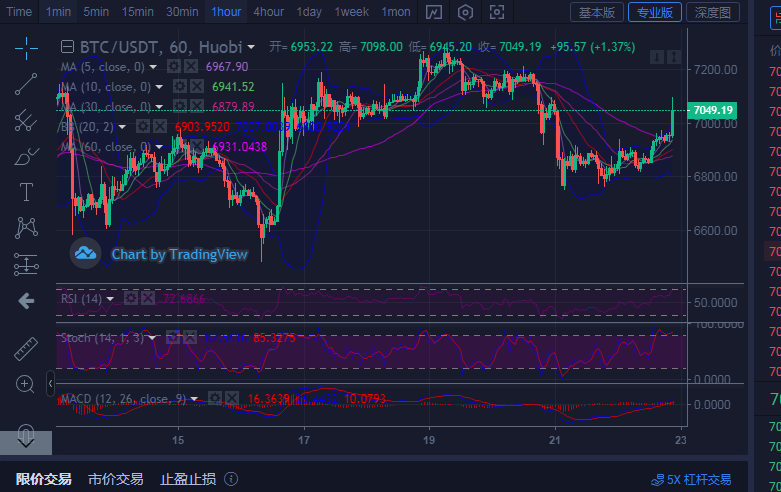The height and width of the screenshot is (492, 781).
Task: Open the 限价交易 limit order tab
Action: (43, 479)
